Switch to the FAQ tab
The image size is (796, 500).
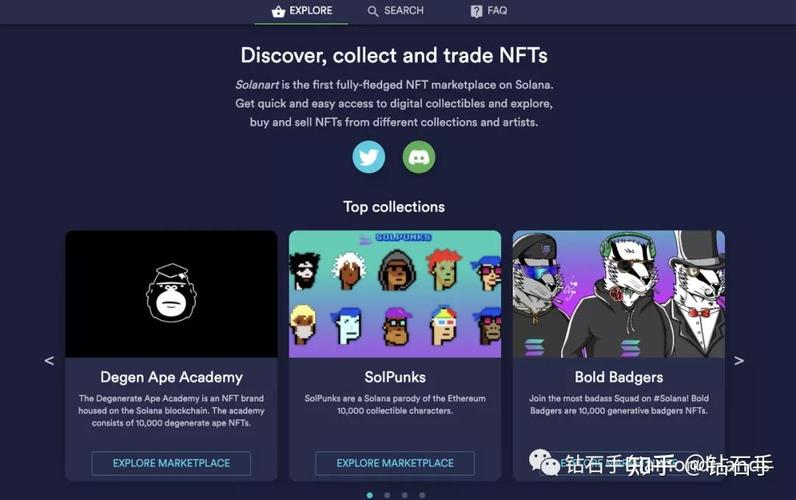coord(489,11)
